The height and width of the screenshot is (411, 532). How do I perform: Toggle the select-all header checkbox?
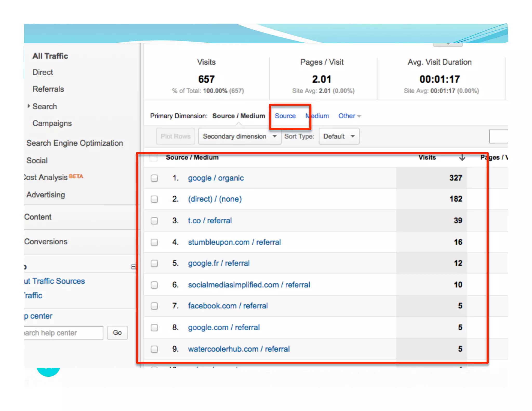(154, 157)
